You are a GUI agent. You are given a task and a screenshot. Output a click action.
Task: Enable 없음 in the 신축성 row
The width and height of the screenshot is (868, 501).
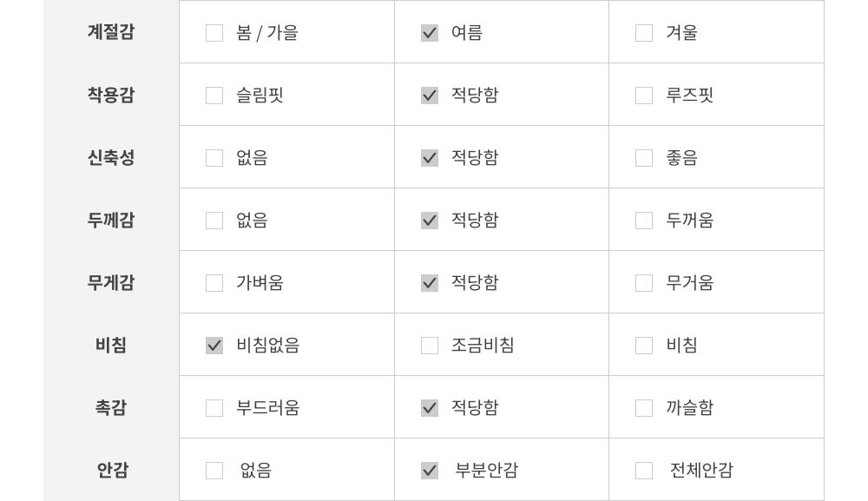point(214,158)
